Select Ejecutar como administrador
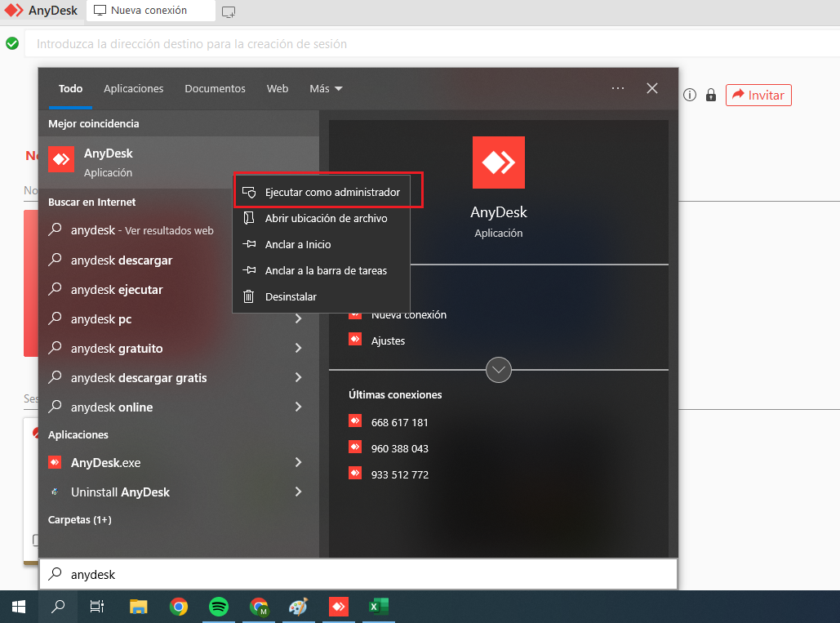Viewport: 840px width, 623px height. tap(332, 193)
